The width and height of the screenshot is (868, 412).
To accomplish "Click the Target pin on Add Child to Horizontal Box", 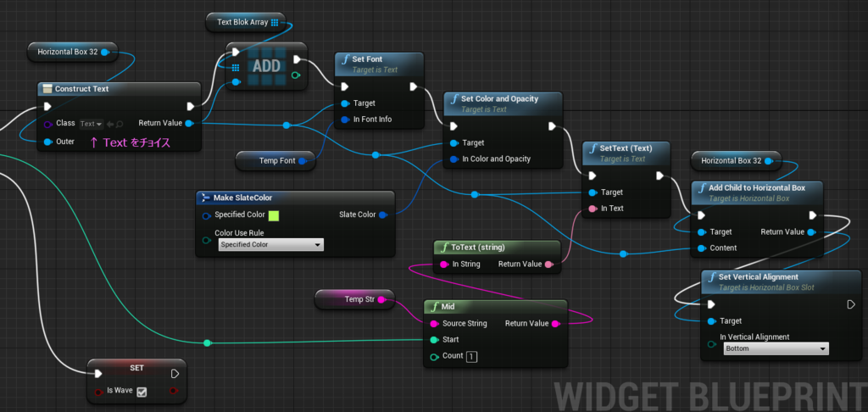I will point(701,232).
